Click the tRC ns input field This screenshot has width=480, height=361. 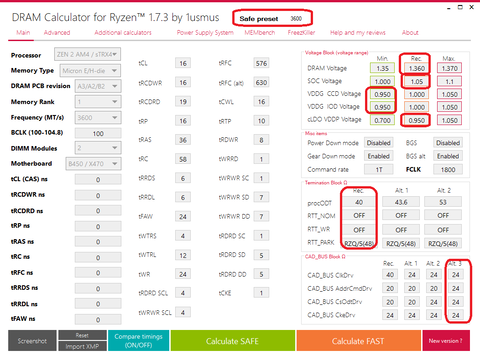pyautogui.click(x=98, y=257)
